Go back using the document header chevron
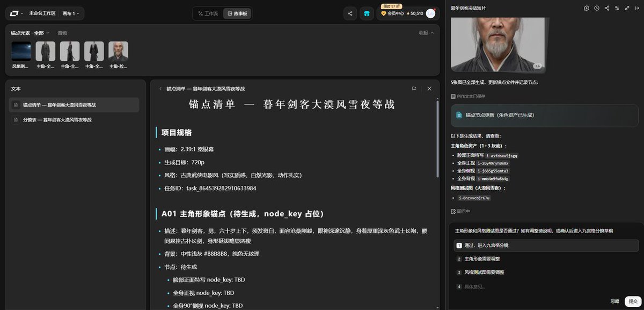 click(x=160, y=89)
